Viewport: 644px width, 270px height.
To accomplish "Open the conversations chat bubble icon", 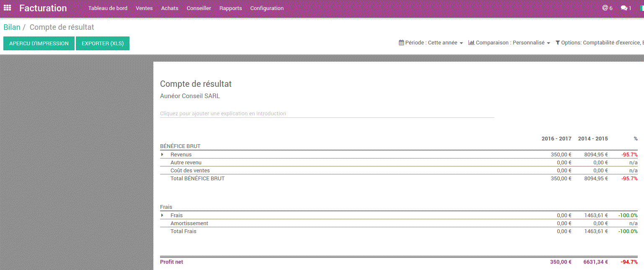I will (x=623, y=8).
